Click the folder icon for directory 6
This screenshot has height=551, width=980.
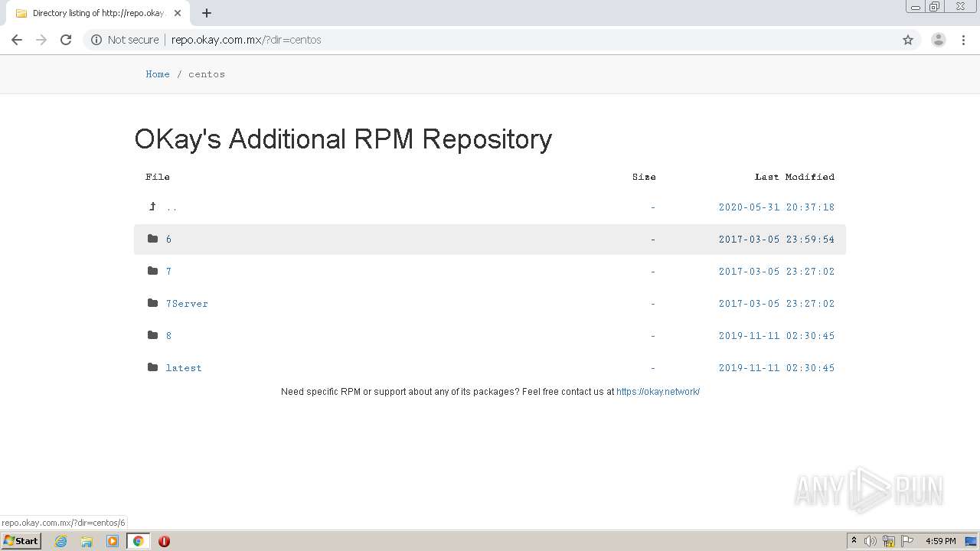click(x=153, y=239)
